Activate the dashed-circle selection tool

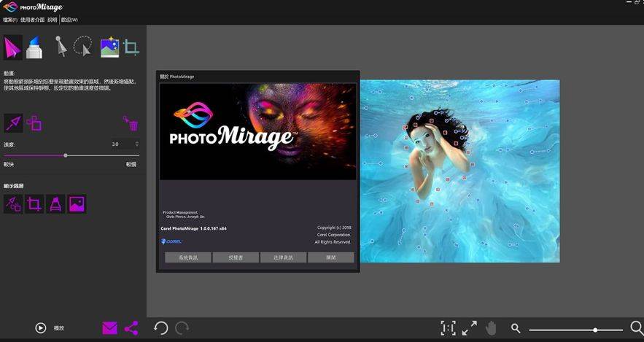click(83, 47)
